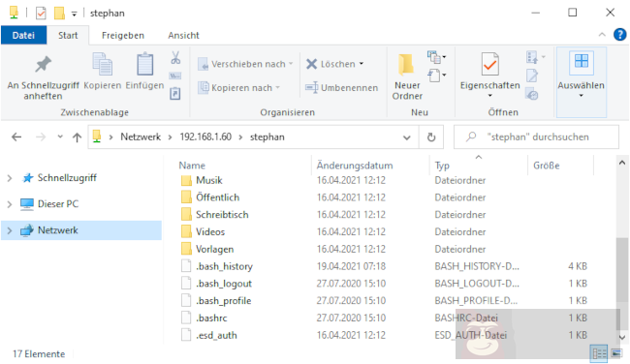This screenshot has height=364, width=630.
Task: Click the open icon in the Öffnen group
Action: 536,57
